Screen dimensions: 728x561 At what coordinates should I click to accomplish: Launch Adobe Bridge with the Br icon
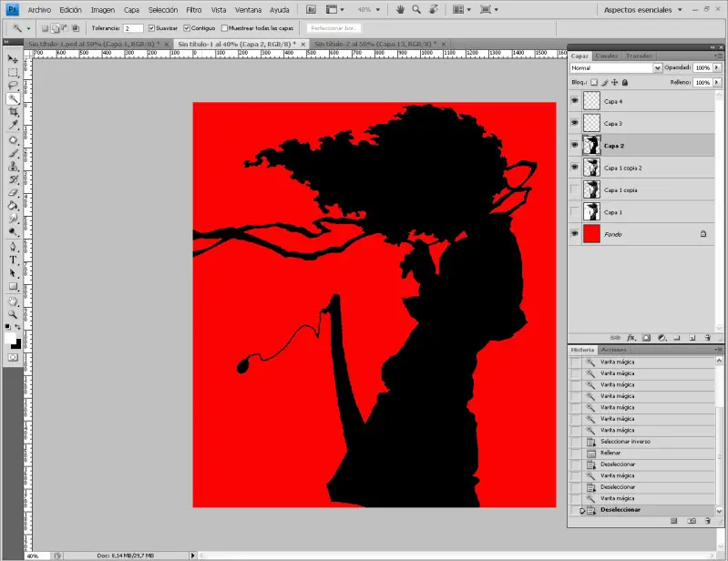[311, 9]
